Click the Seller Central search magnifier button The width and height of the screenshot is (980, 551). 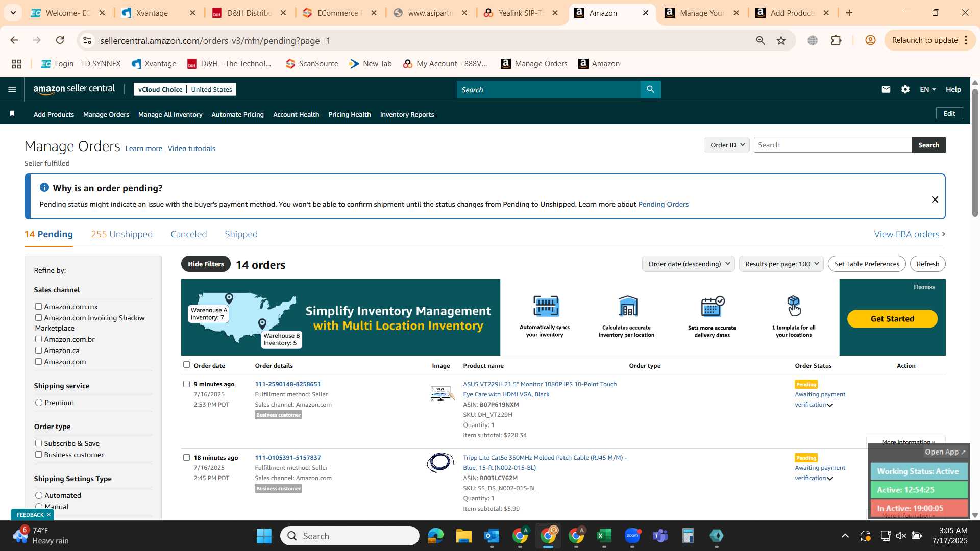click(650, 89)
